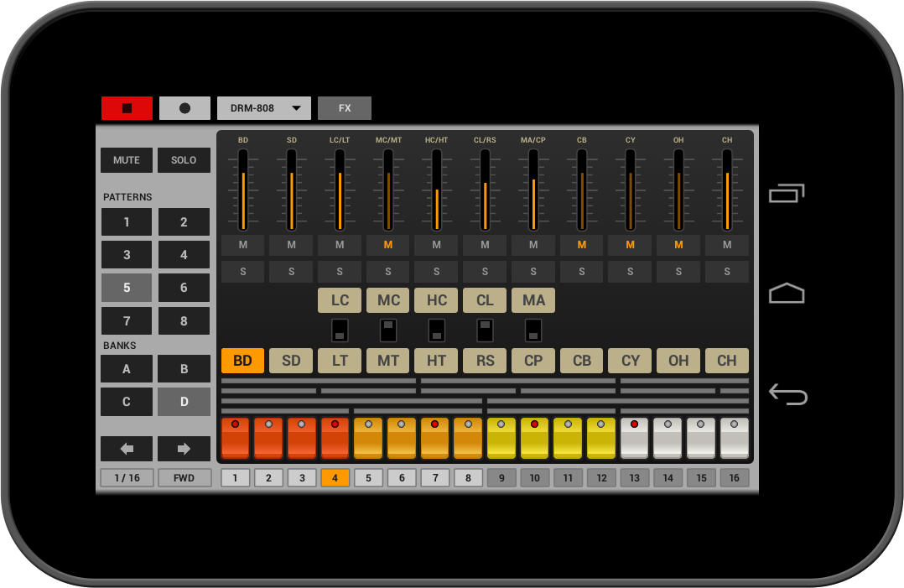Screen dimensions: 904x588
Task: Click the SOLO button
Action: click(x=184, y=160)
